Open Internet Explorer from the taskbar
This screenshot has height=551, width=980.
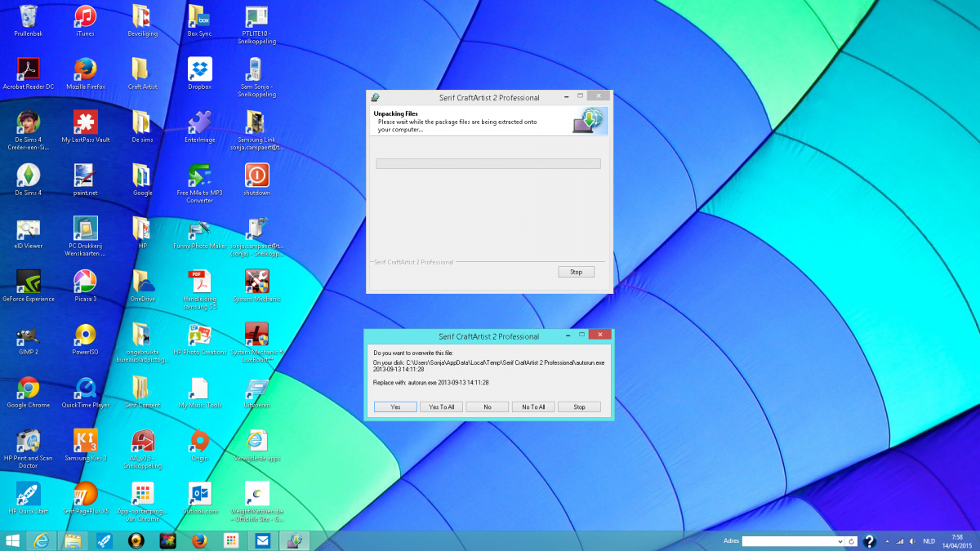[41, 540]
